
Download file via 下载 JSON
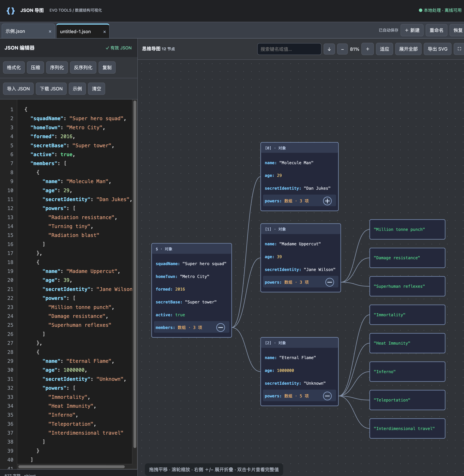pos(51,89)
